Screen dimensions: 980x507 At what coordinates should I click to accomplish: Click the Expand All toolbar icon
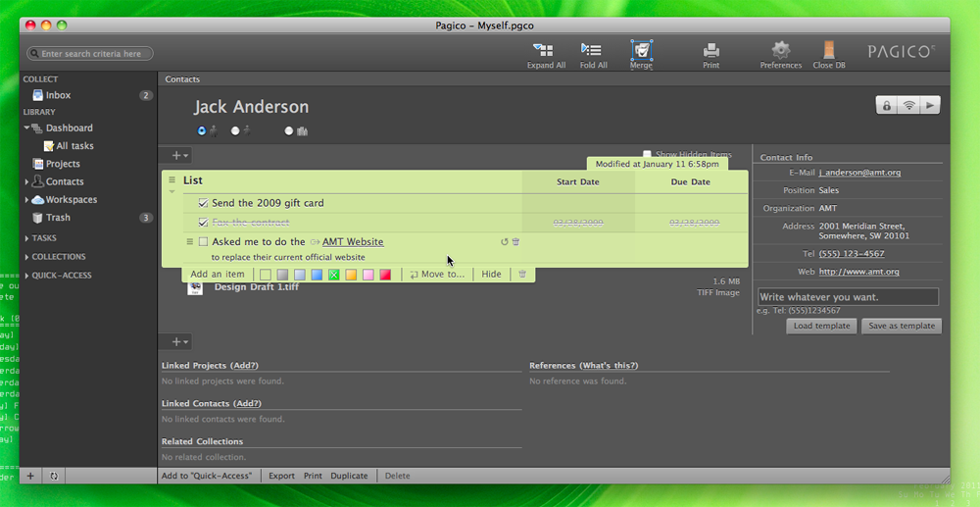coord(546,50)
